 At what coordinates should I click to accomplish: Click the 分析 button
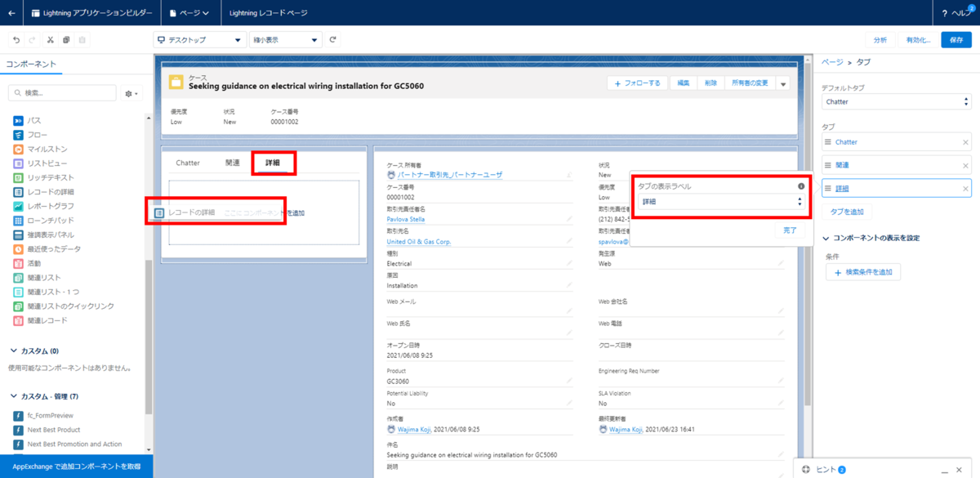pyautogui.click(x=880, y=40)
